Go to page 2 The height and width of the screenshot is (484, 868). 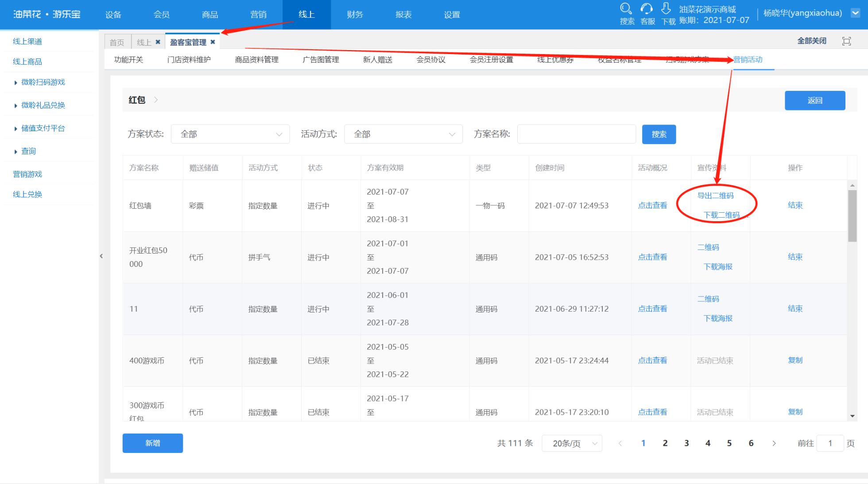[665, 443]
